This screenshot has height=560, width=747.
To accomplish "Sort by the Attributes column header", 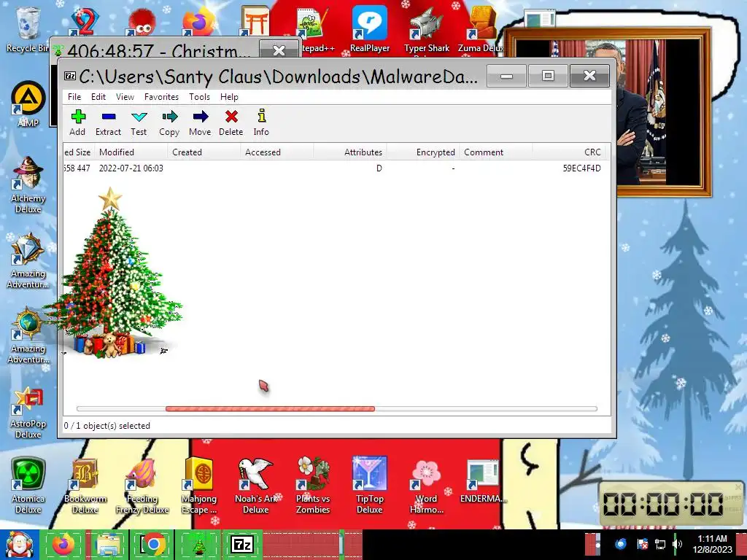I will tap(349, 152).
